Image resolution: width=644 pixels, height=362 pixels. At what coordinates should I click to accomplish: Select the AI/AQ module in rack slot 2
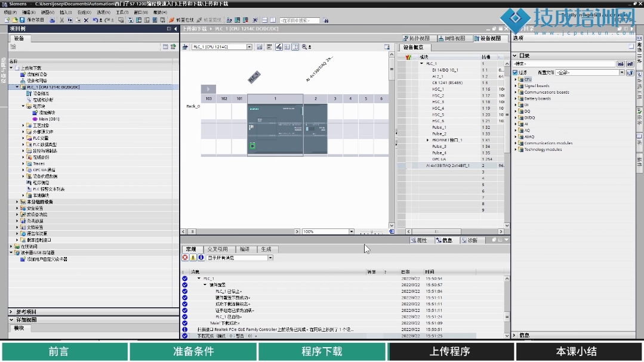315,129
